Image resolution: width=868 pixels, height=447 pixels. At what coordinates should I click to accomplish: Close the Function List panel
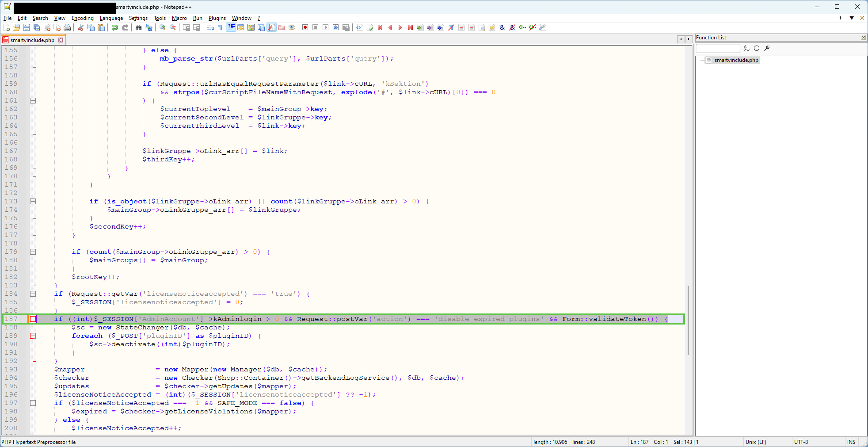coord(863,38)
